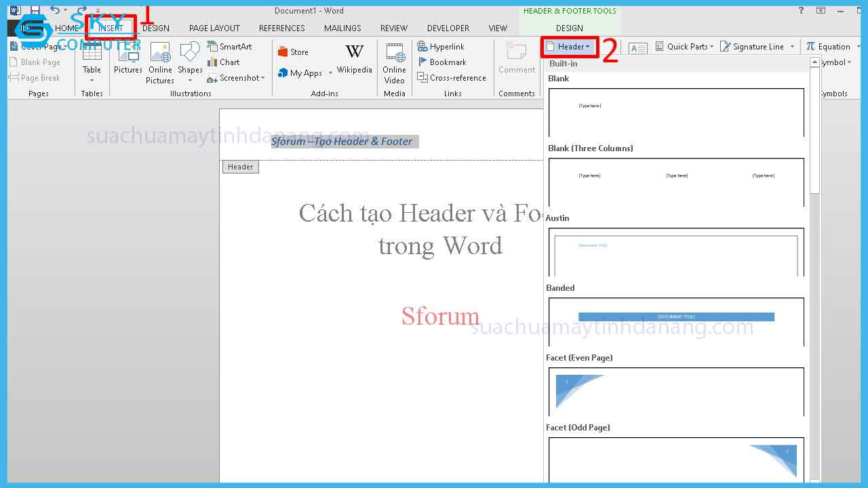Open the Header dropdown button
This screenshot has width=868, height=488.
pos(570,47)
